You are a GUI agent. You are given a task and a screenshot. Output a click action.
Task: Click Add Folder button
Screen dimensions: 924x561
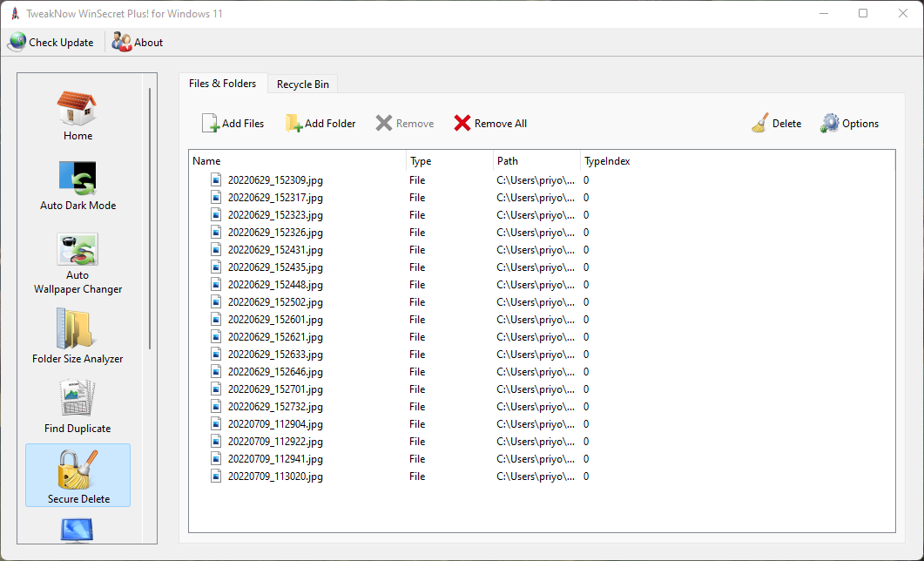[320, 123]
